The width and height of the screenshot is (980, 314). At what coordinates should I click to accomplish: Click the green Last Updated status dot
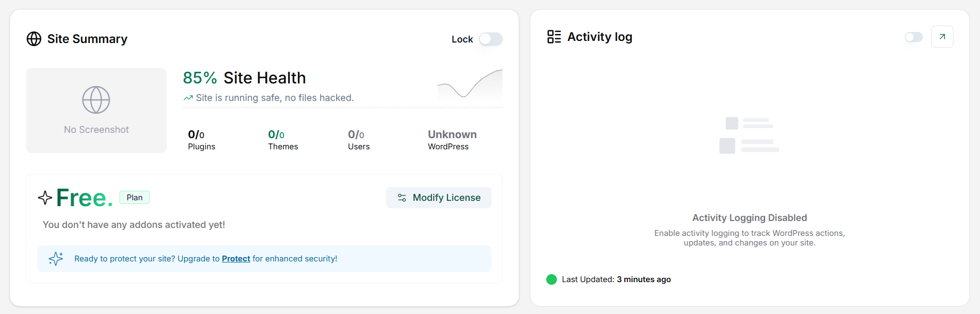click(x=552, y=279)
